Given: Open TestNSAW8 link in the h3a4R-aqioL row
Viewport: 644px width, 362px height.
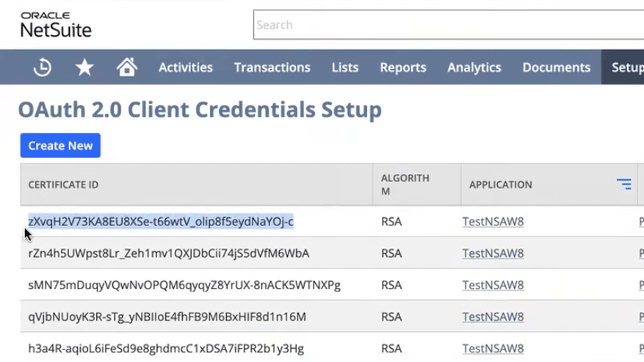Looking at the screenshot, I should (x=493, y=349).
